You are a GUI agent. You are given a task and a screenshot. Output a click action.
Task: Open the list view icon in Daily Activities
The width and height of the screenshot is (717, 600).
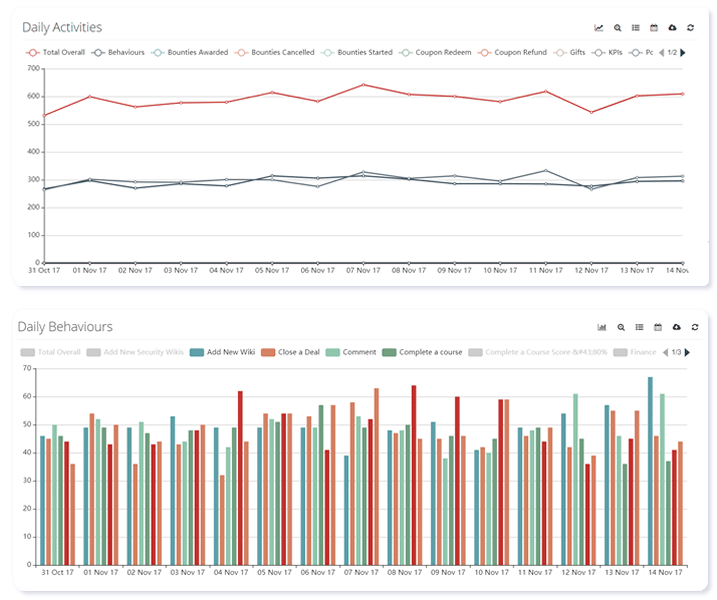636,28
